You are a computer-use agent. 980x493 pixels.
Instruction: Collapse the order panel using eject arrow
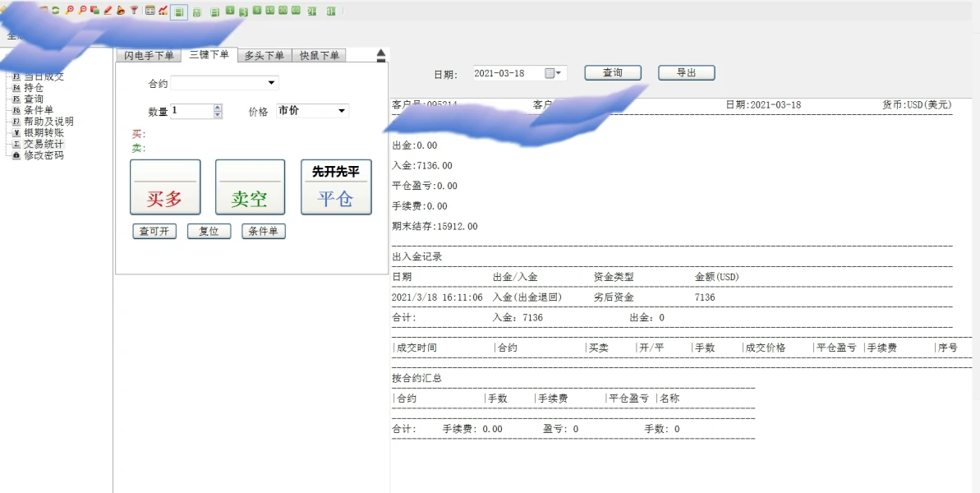pos(380,56)
